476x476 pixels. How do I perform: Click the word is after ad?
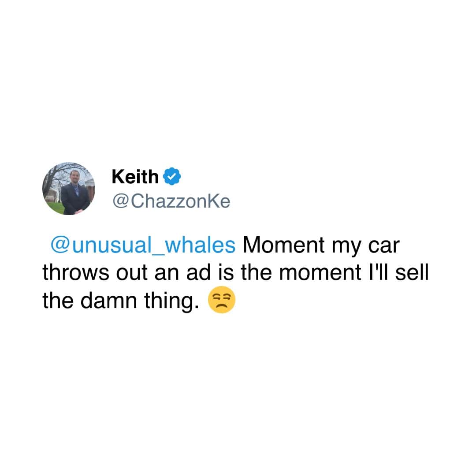226,272
